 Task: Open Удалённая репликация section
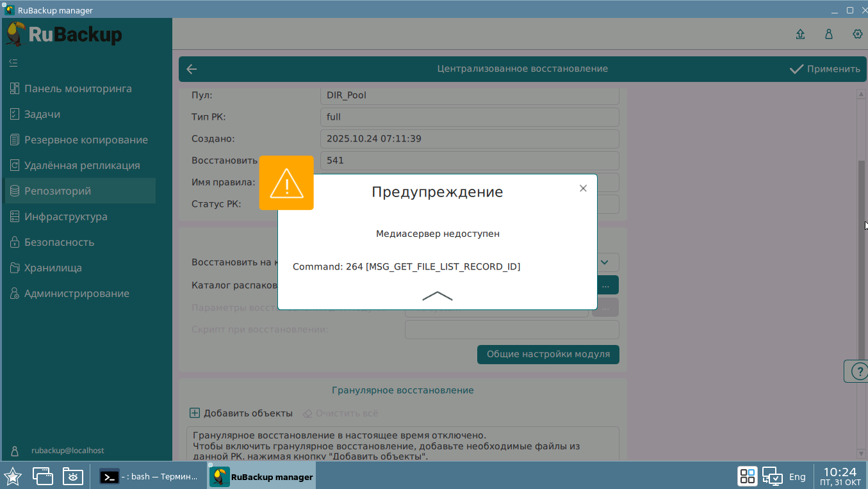pyautogui.click(x=82, y=165)
